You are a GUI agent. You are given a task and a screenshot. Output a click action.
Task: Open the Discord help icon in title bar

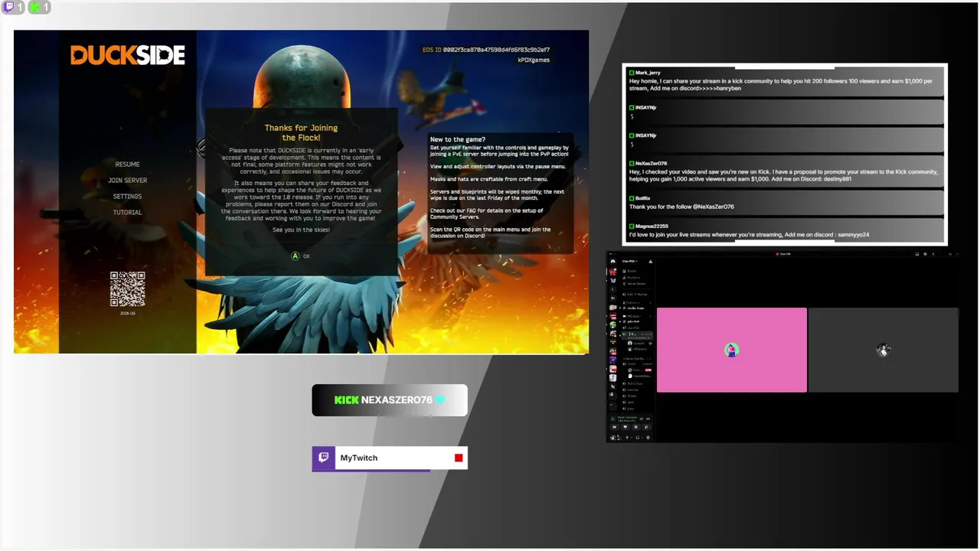pyautogui.click(x=925, y=254)
